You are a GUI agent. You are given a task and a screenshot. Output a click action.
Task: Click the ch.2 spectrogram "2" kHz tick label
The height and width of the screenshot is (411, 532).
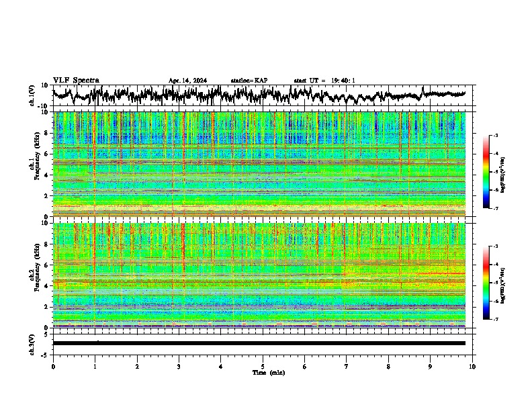[47, 307]
